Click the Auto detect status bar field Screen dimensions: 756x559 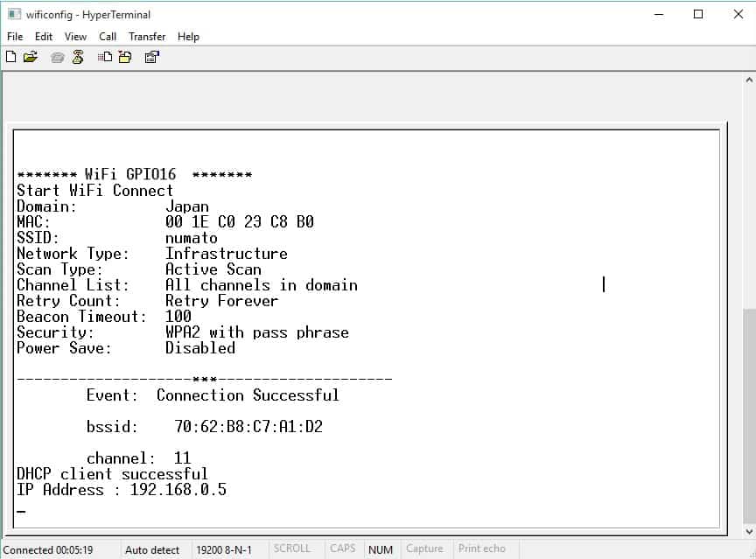click(x=152, y=549)
